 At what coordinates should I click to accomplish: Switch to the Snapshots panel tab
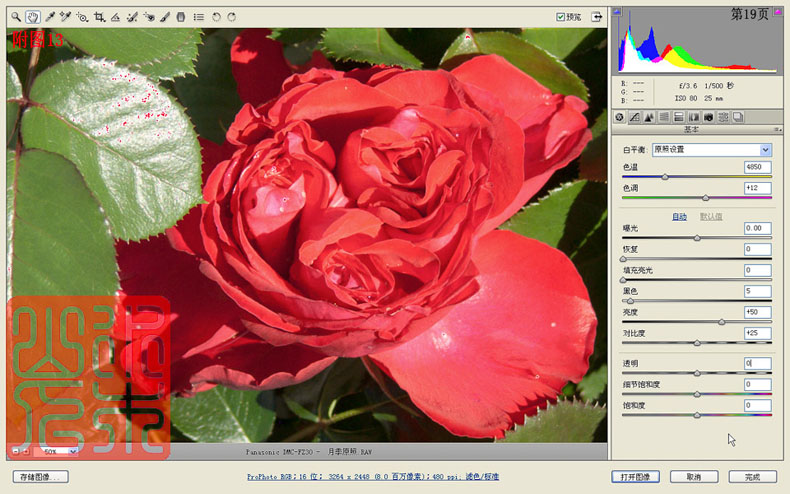pos(738,117)
